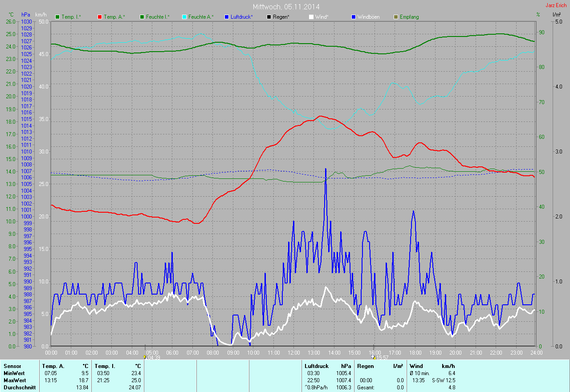Click the outdoor maximum value '18.7'
The width and height of the screenshot is (570, 392).
tap(83, 380)
